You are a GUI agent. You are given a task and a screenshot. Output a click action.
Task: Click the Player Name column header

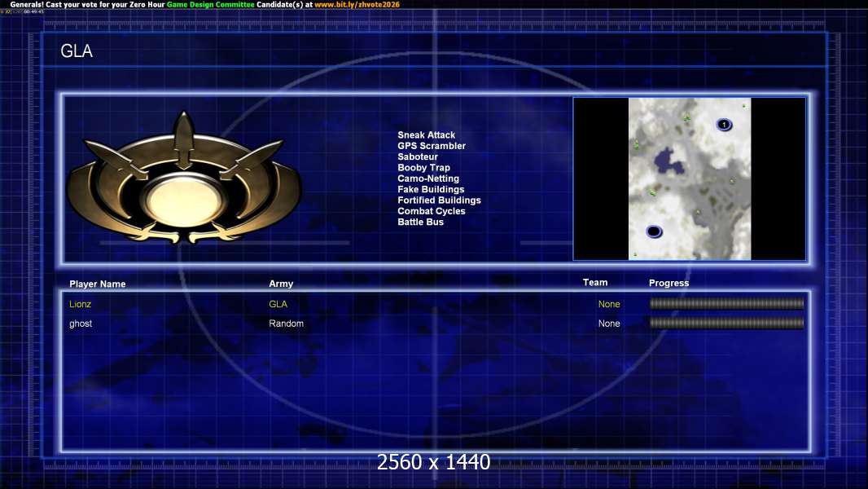98,284
